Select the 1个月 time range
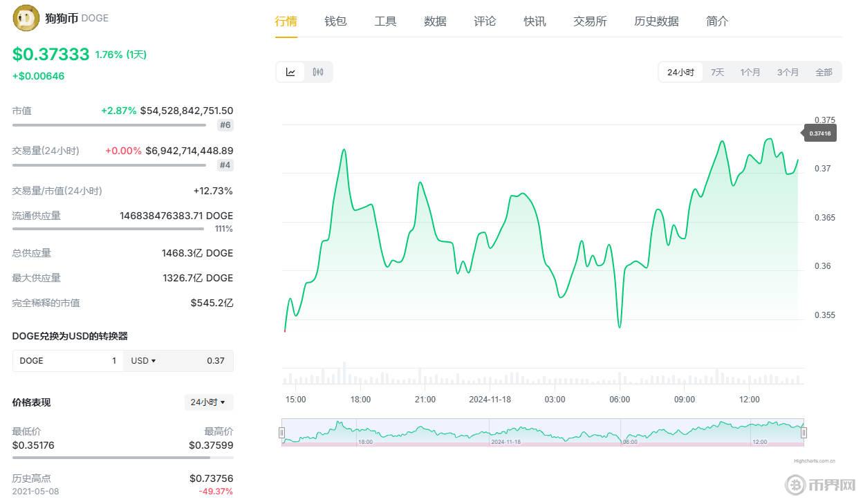The height and width of the screenshot is (504, 863). point(750,72)
